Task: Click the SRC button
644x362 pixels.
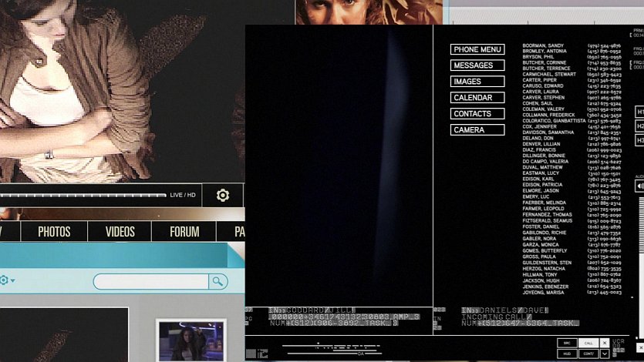Action: pos(567,343)
